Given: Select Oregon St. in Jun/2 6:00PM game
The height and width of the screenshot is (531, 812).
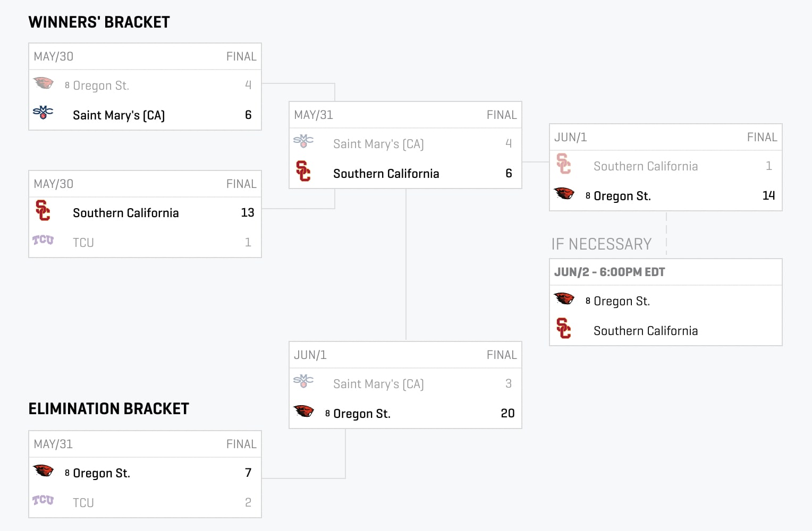Looking at the screenshot, I should (622, 301).
